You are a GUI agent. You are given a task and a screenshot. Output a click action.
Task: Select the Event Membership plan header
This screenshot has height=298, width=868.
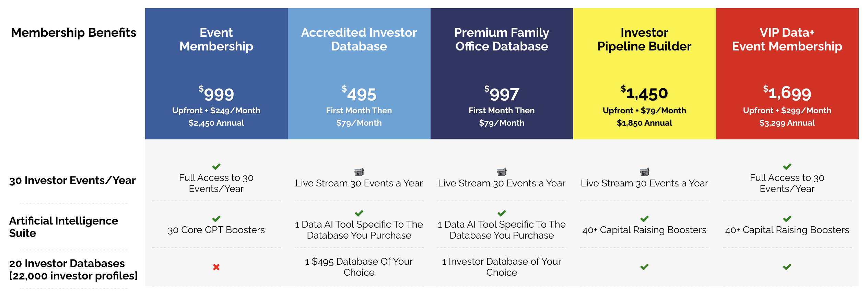216,39
